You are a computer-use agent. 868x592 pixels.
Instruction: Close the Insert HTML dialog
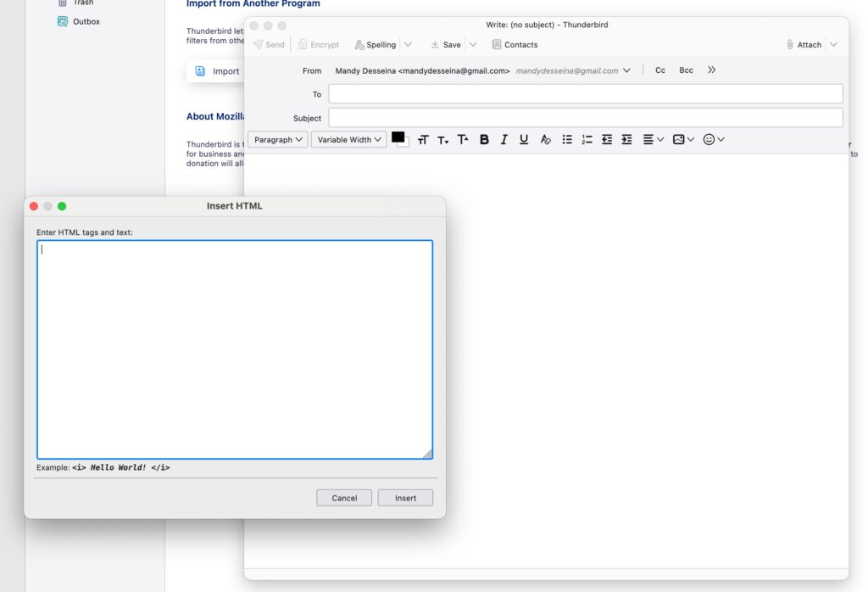click(34, 206)
